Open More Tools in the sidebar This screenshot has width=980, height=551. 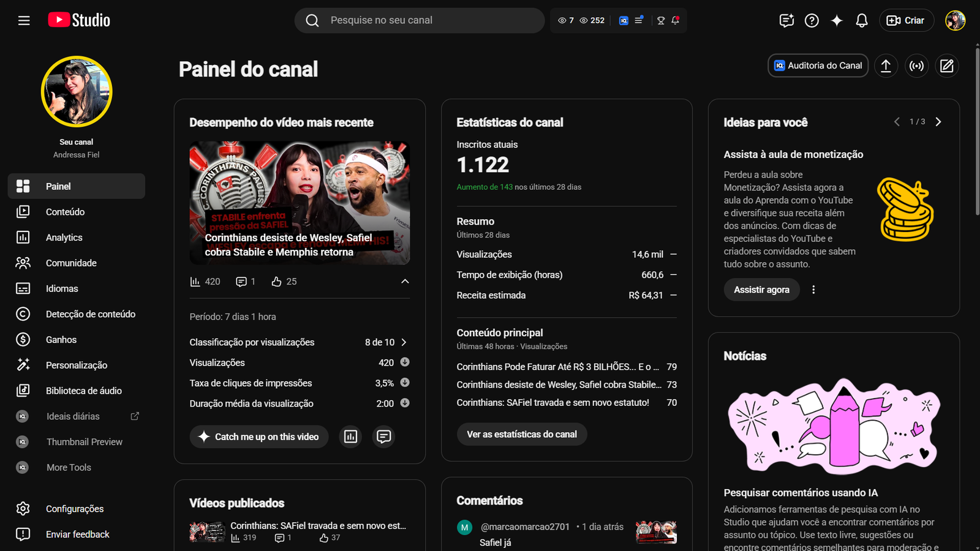(77, 468)
